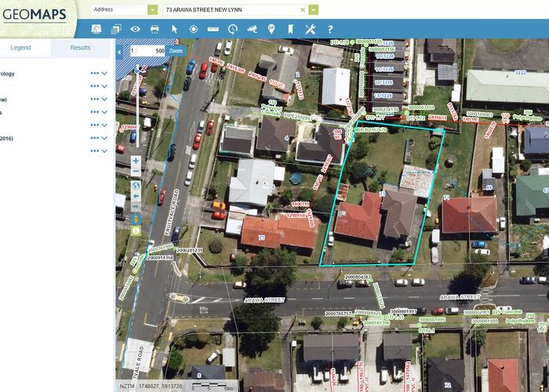Click the layers stack icon in toolbar

[x=116, y=29]
